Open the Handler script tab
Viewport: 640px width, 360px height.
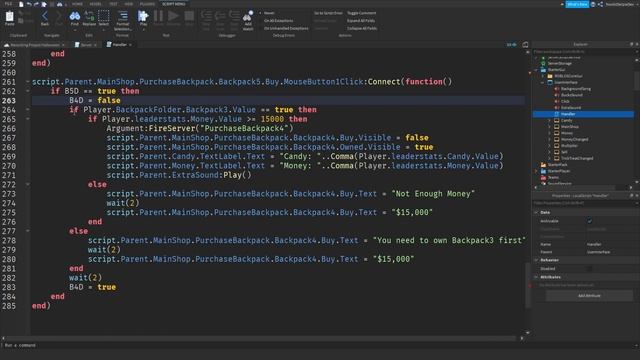(119, 45)
